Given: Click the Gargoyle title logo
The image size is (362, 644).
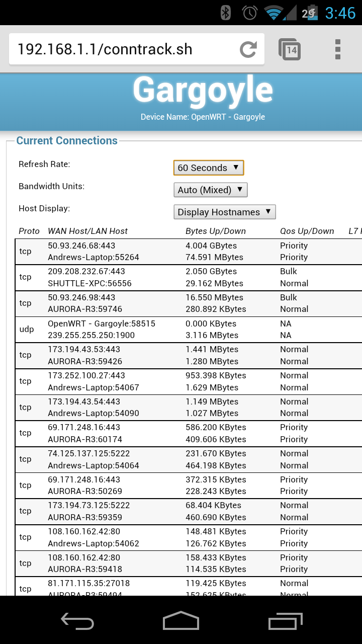Looking at the screenshot, I should (203, 91).
